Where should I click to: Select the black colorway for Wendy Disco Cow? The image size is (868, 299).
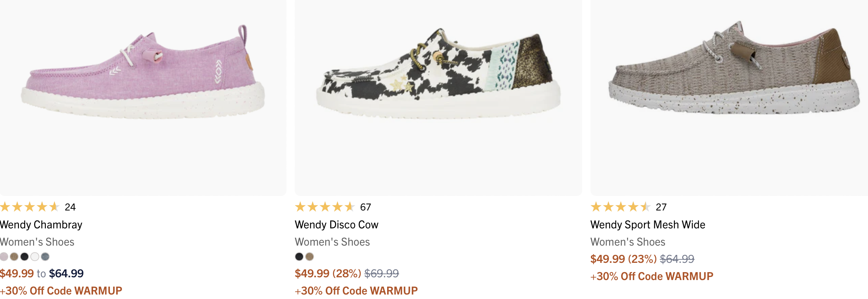[299, 257]
